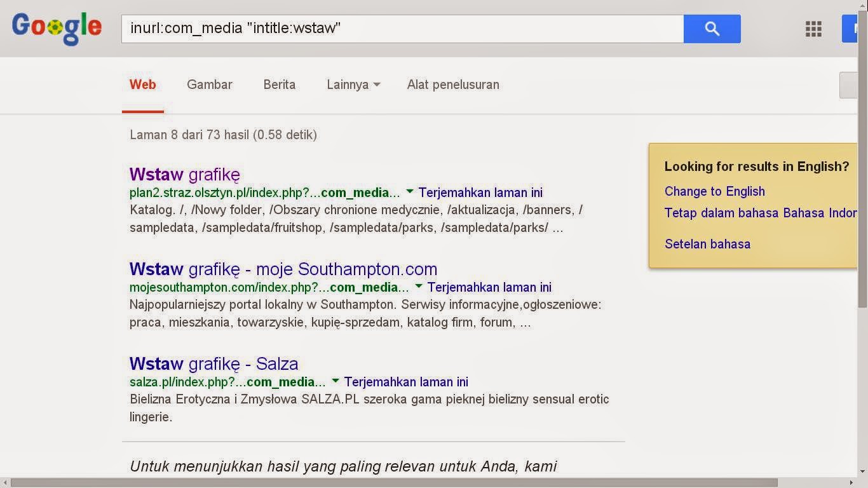Screen dimensions: 868x488
Task: Expand the green arrow next to plan2.straz.olsztyn.pl URL
Action: (410, 191)
